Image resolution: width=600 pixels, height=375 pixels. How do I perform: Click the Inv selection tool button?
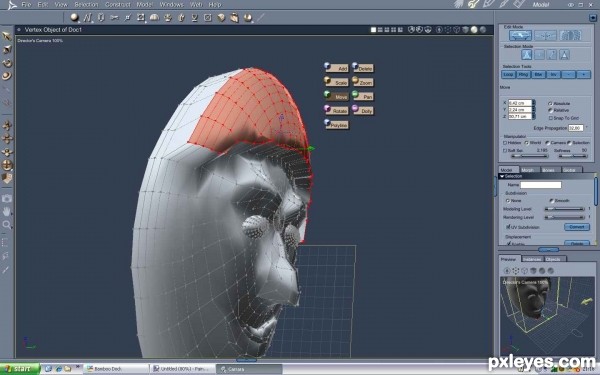pos(553,75)
